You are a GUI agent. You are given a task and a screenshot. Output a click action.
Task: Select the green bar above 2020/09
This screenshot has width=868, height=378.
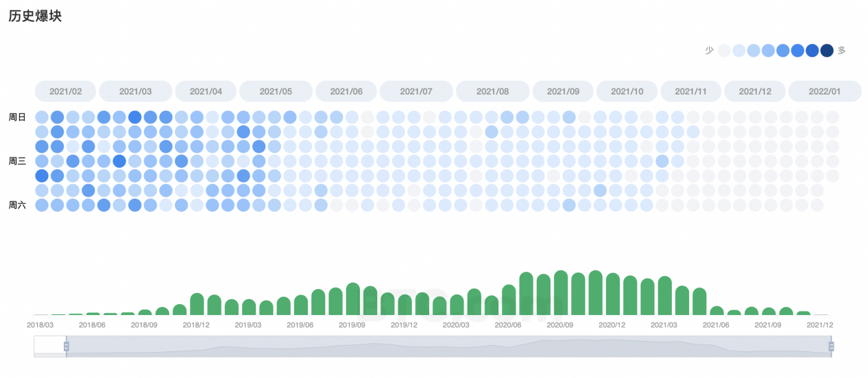561,293
